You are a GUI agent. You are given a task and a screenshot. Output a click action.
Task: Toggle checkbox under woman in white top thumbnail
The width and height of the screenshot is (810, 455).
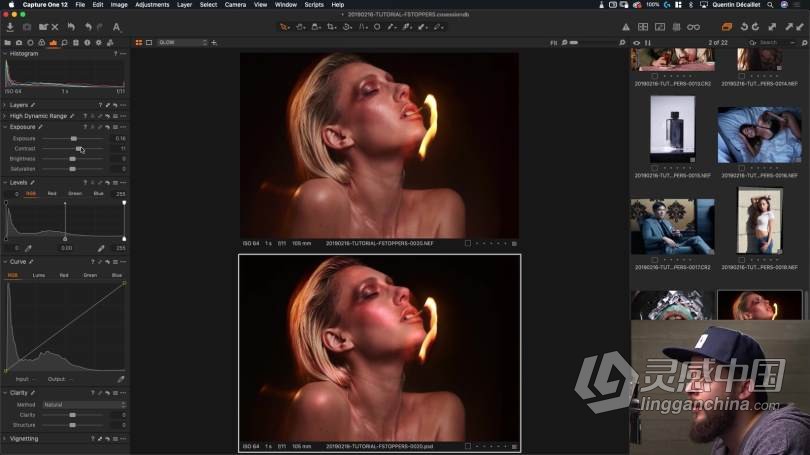741,260
